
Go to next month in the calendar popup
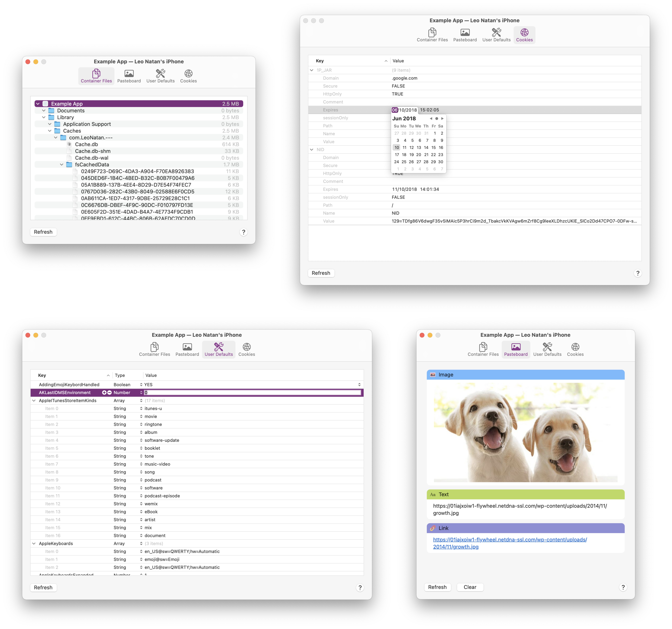(442, 119)
